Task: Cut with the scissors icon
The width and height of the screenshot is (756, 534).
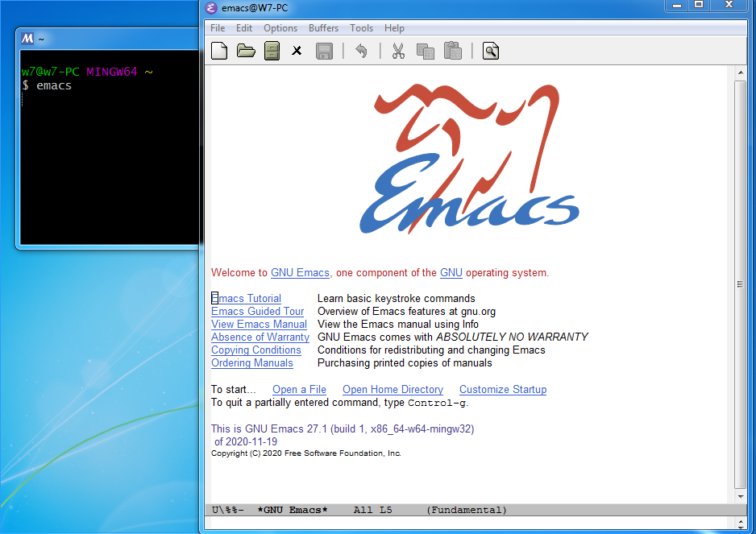Action: [398, 51]
